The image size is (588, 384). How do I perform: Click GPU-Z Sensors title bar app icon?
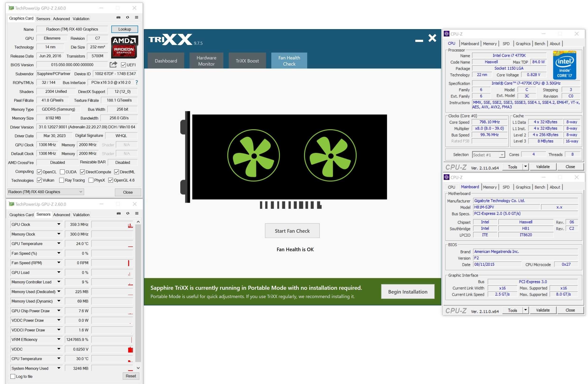(x=11, y=204)
